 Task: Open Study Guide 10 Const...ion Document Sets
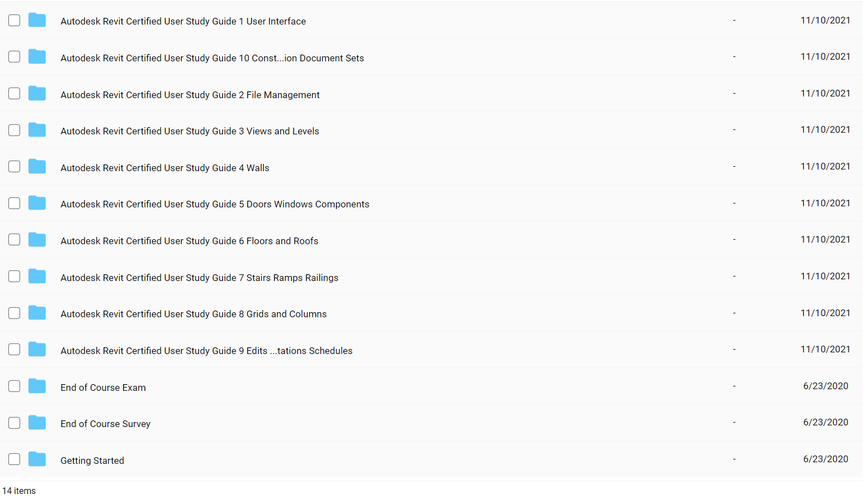point(212,58)
